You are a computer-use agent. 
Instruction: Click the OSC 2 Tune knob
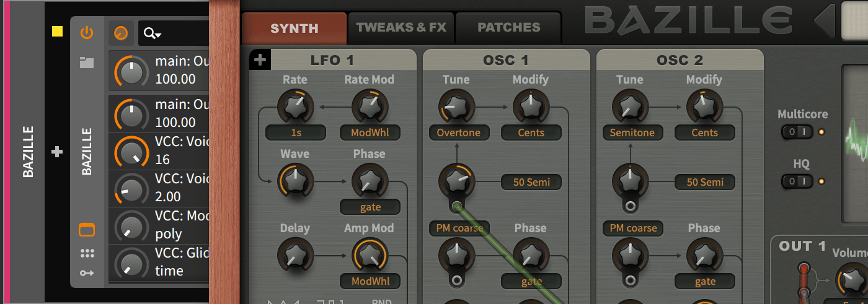[631, 106]
